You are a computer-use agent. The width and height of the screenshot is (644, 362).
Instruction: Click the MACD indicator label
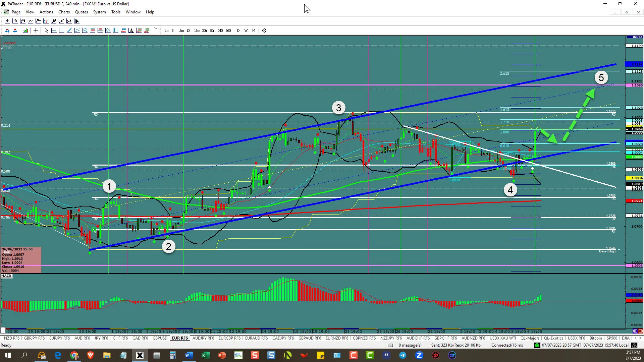point(6,276)
